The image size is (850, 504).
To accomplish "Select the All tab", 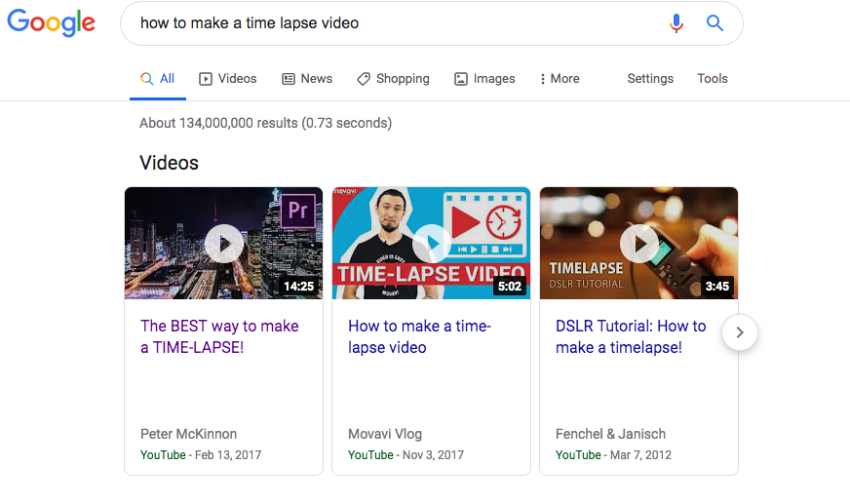I will [x=158, y=79].
